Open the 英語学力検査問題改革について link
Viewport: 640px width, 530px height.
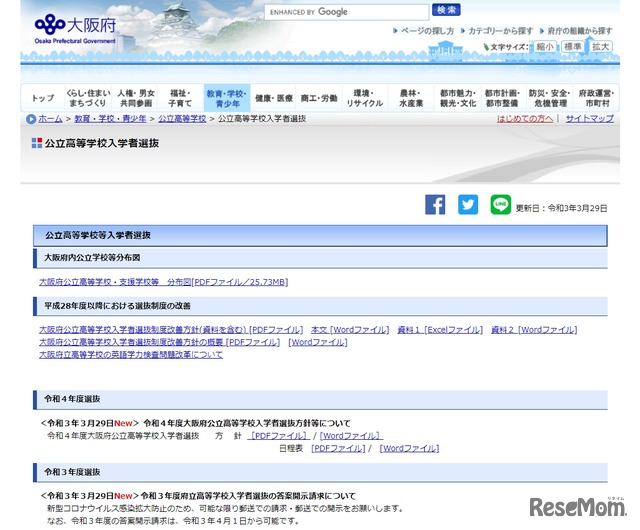(131, 354)
